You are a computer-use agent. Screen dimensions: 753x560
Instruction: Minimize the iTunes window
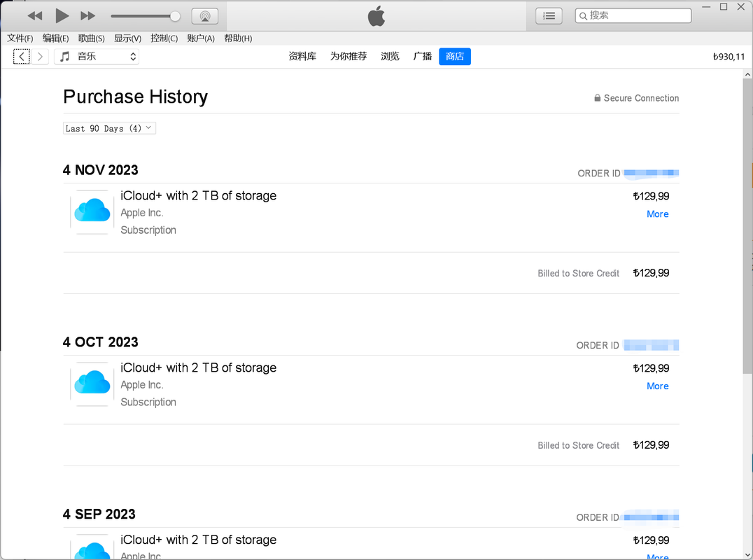(x=706, y=7)
